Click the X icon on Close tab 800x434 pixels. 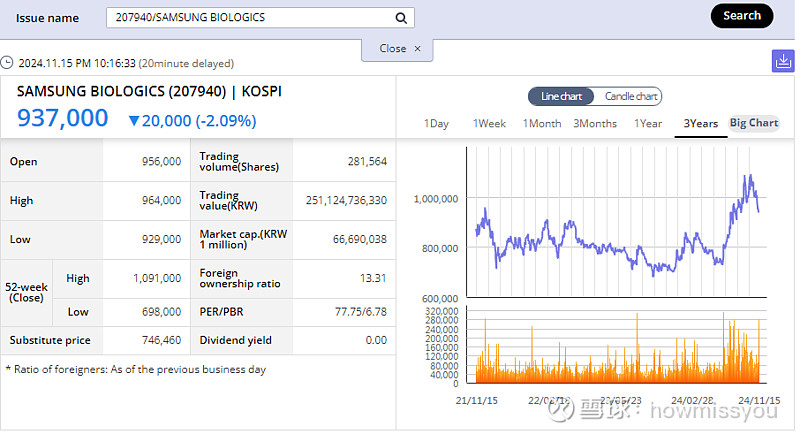pyautogui.click(x=417, y=48)
